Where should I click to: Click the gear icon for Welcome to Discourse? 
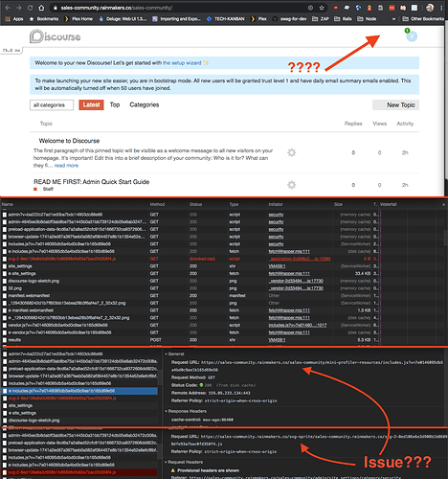(x=292, y=152)
